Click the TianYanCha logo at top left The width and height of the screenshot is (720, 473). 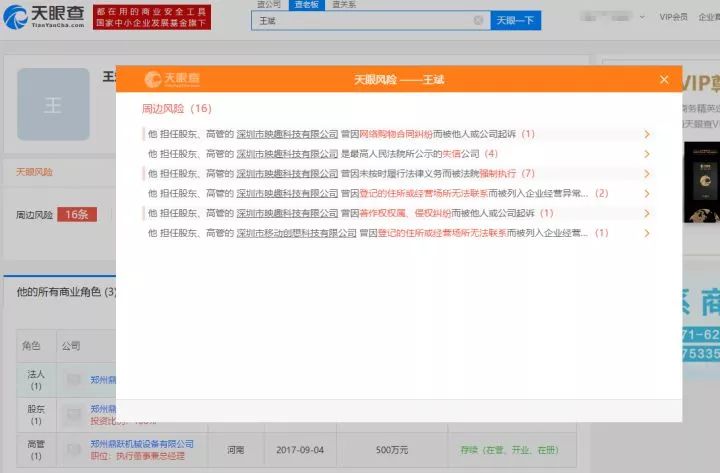click(x=44, y=17)
